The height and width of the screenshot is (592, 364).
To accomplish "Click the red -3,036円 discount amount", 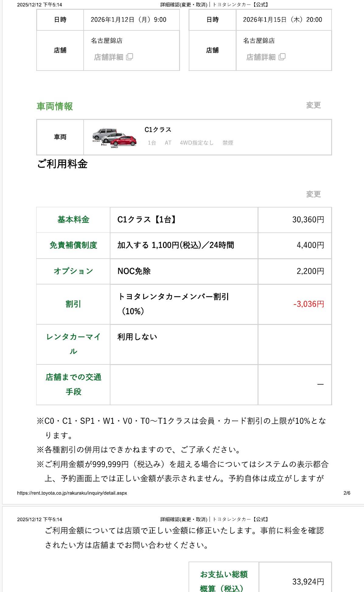I will click(308, 304).
